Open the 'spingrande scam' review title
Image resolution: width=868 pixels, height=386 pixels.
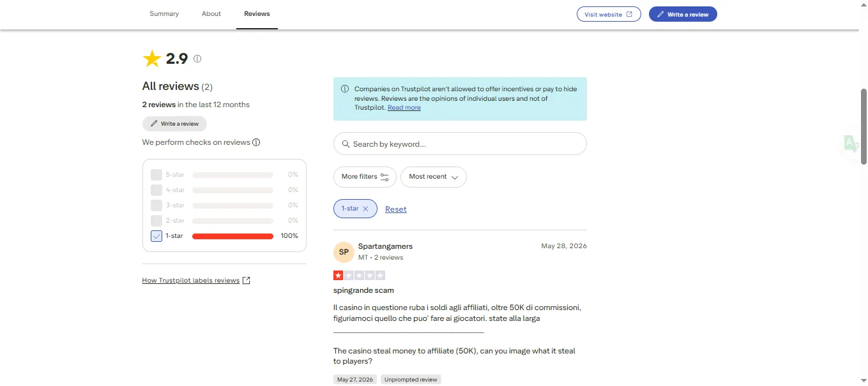pos(363,290)
